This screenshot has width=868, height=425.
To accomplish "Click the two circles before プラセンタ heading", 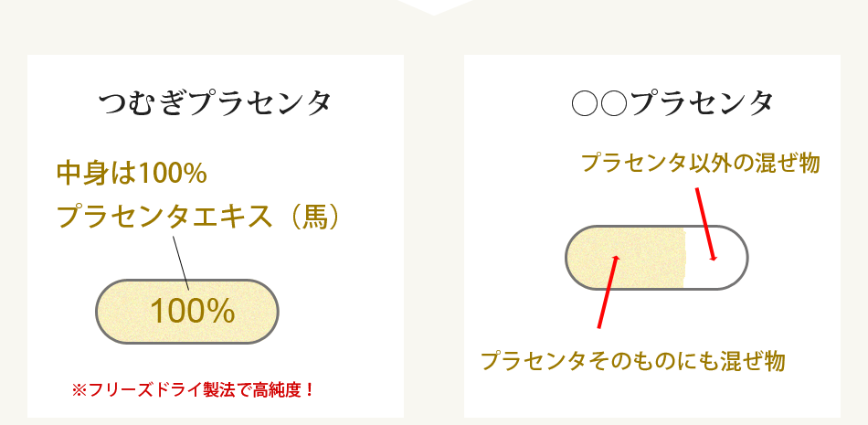I will pyautogui.click(x=599, y=103).
